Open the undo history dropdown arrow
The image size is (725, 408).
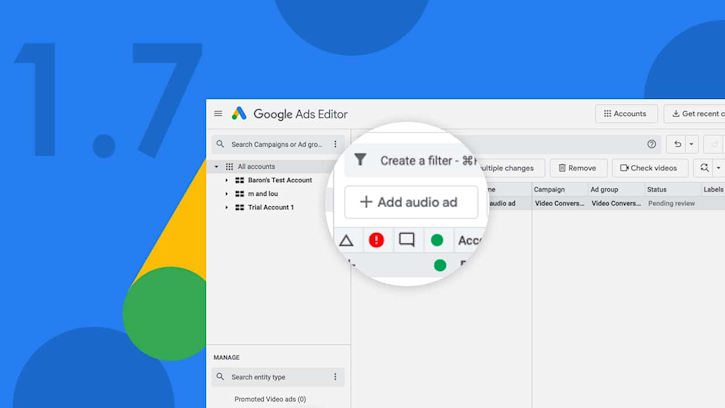point(691,144)
